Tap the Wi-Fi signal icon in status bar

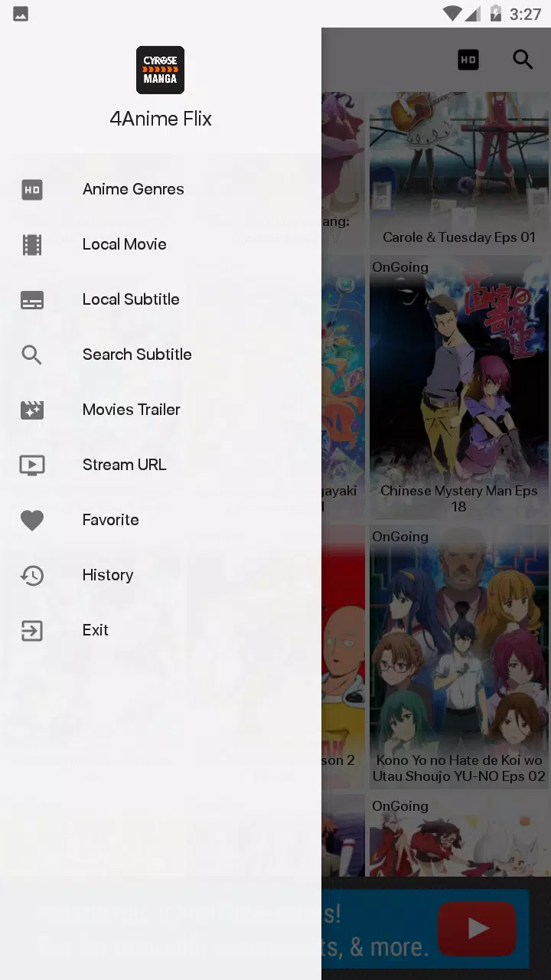(x=452, y=14)
